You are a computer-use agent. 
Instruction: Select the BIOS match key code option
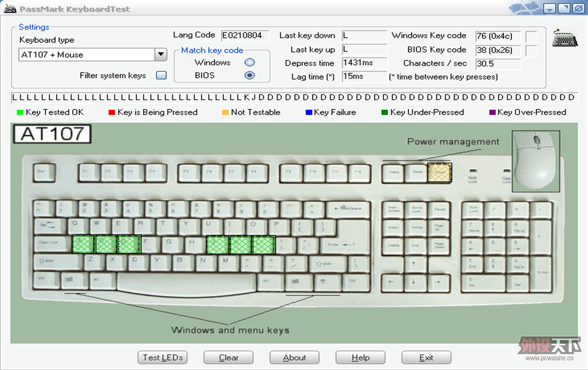(250, 75)
